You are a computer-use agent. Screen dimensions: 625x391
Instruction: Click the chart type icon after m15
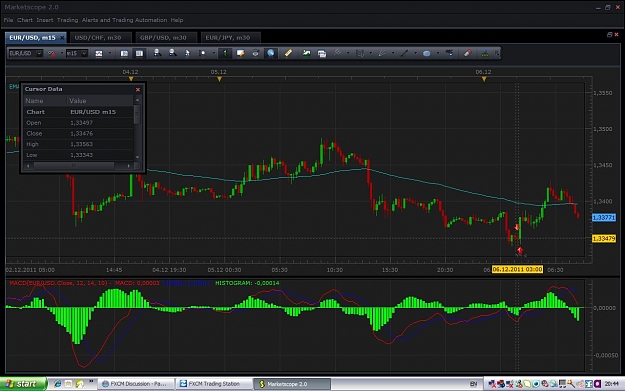point(98,53)
